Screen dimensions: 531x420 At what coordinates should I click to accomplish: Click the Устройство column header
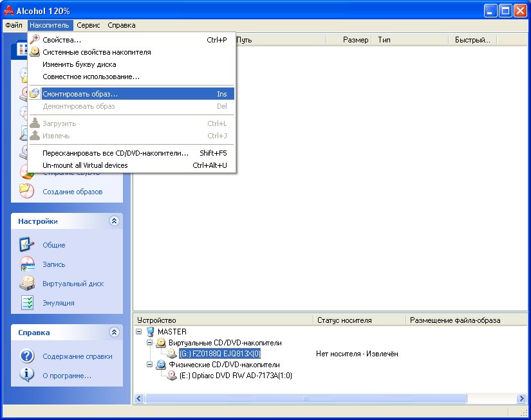coord(223,320)
